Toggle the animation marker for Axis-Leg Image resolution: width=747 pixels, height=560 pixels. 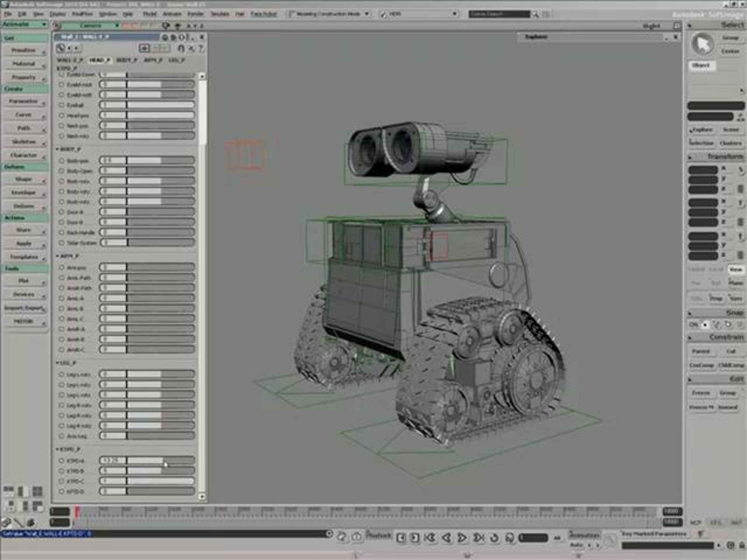pos(61,436)
